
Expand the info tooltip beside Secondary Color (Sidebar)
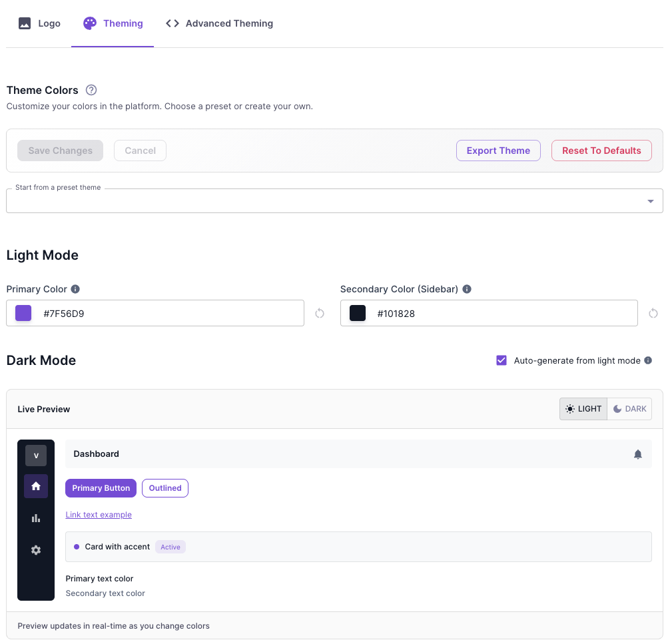coord(467,288)
